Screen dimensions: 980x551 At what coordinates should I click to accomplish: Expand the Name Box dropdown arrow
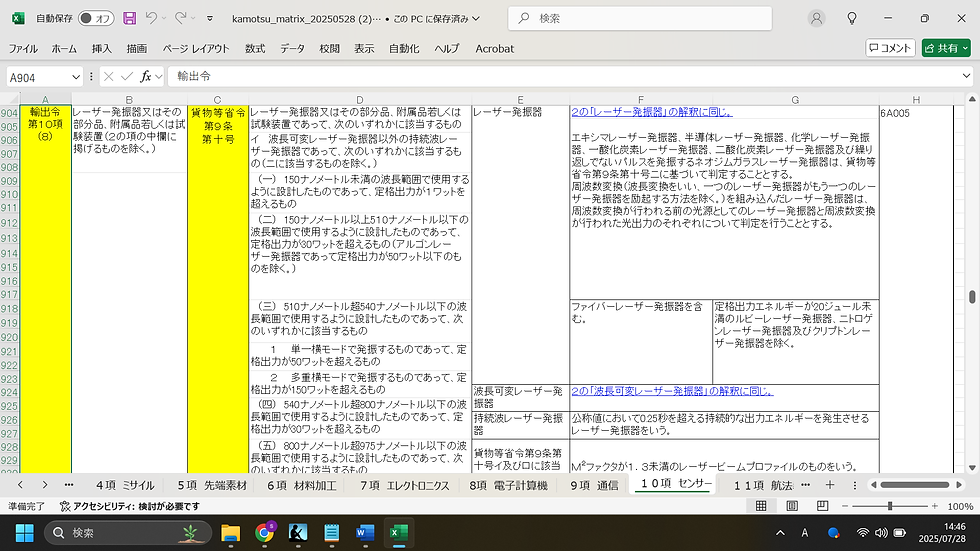pyautogui.click(x=76, y=77)
